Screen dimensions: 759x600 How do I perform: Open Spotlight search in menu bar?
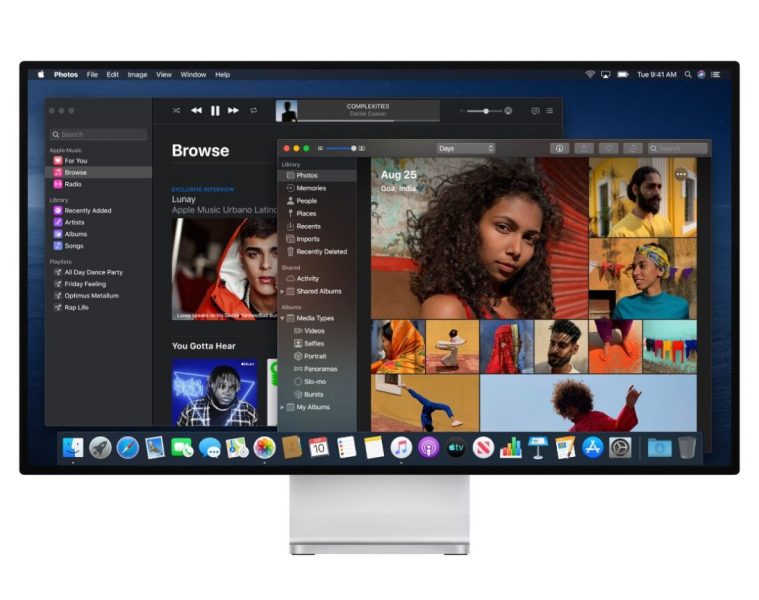click(688, 75)
